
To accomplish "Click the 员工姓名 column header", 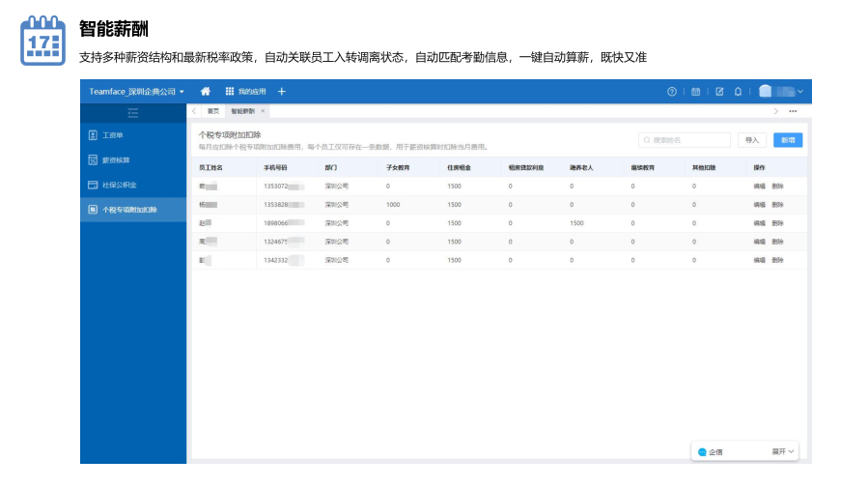I will (x=210, y=167).
